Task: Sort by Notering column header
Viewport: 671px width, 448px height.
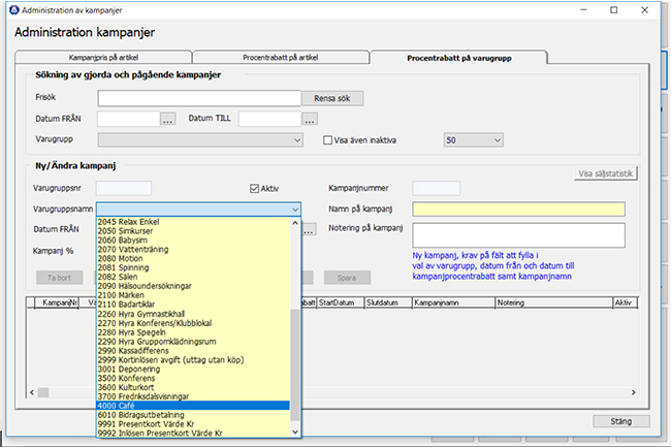Action: coord(554,303)
